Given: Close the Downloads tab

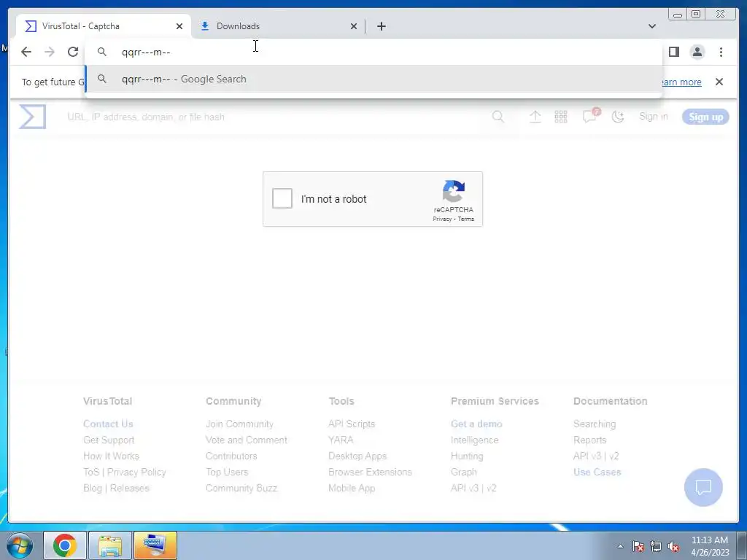Looking at the screenshot, I should pos(354,26).
